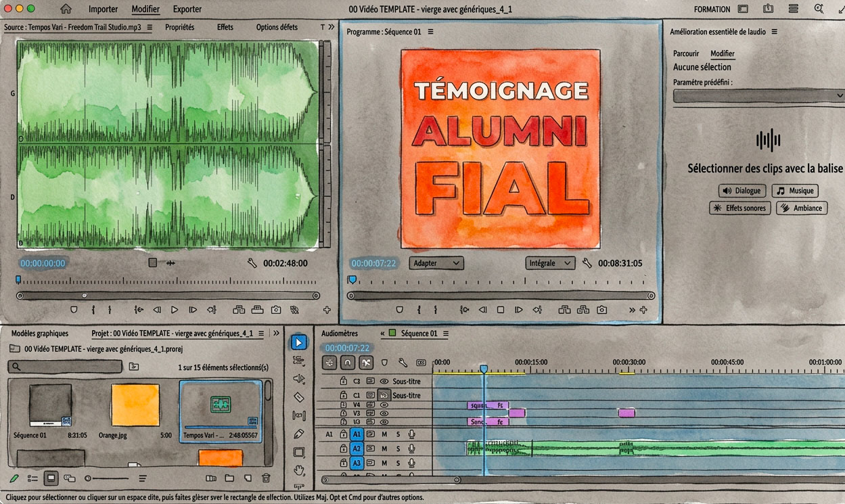
Task: Open the Modèles graphiques tab
Action: coord(40,334)
